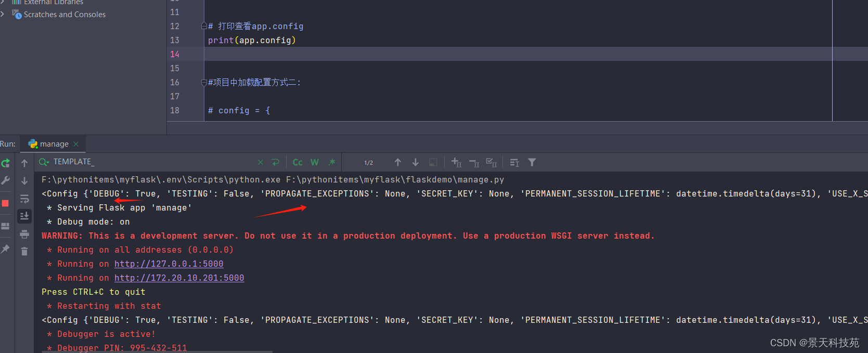Clear the search field text

(x=261, y=163)
